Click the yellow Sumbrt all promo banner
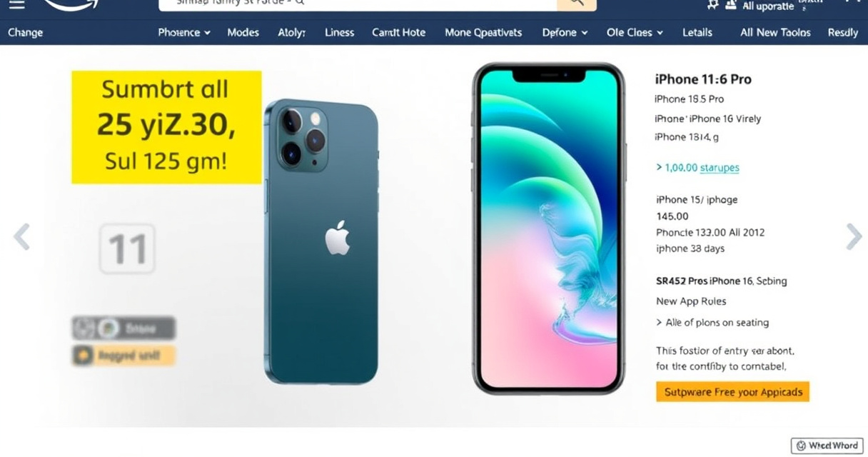 (x=166, y=127)
